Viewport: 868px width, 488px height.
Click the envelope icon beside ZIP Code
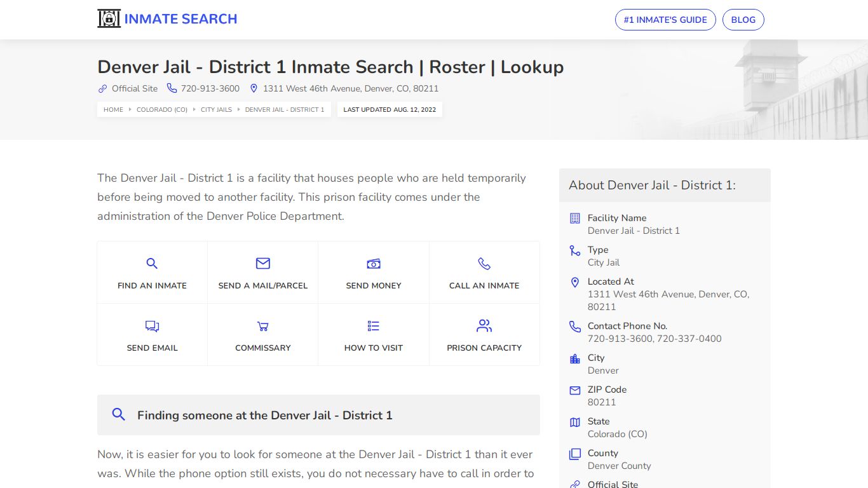click(x=575, y=390)
